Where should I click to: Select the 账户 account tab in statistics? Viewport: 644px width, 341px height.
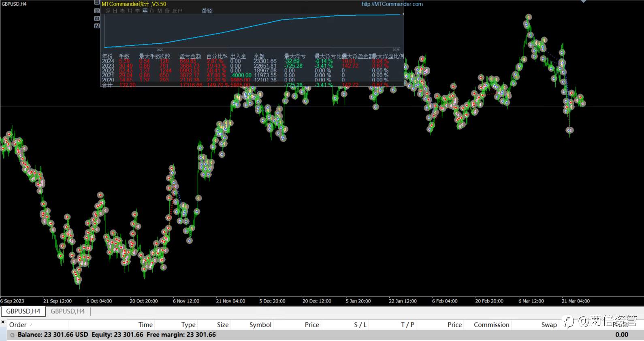[177, 11]
